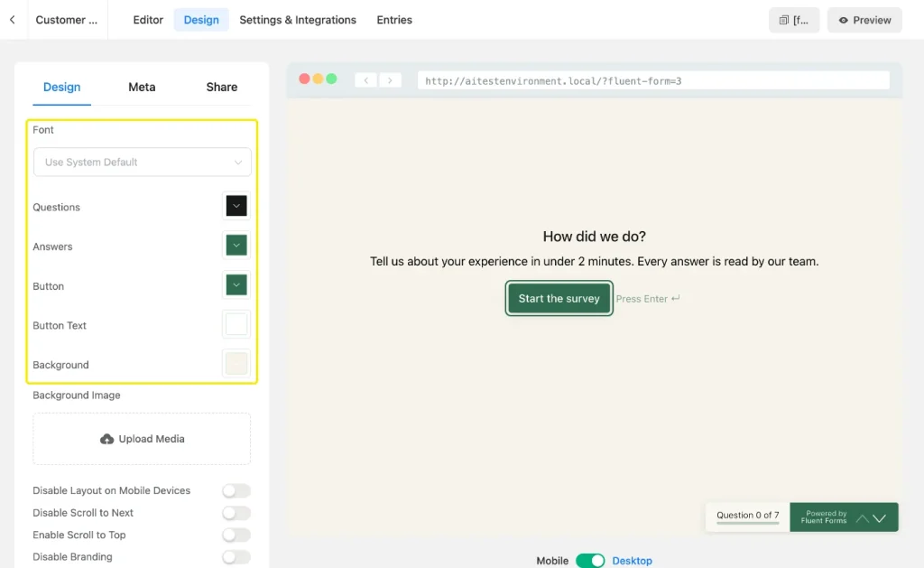Open the Answers color picker
This screenshot has height=568, width=924.
(236, 246)
